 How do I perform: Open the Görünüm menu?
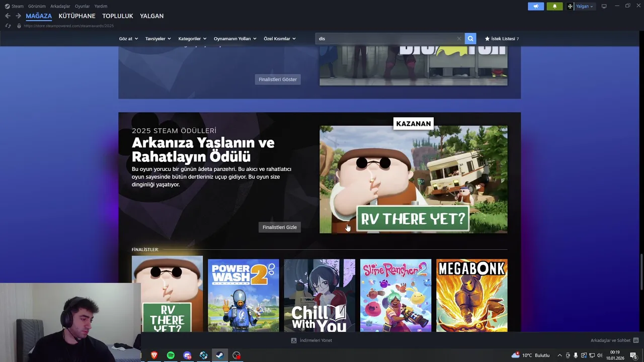37,6
